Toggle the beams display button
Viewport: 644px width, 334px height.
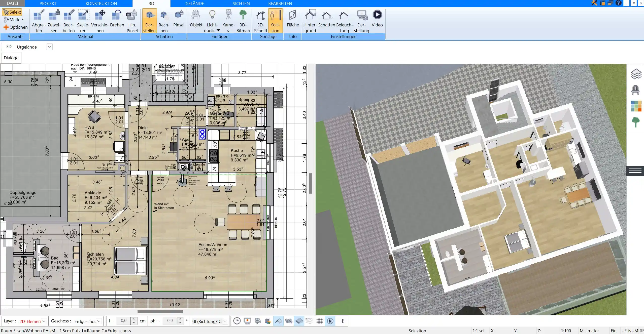[x=289, y=321]
